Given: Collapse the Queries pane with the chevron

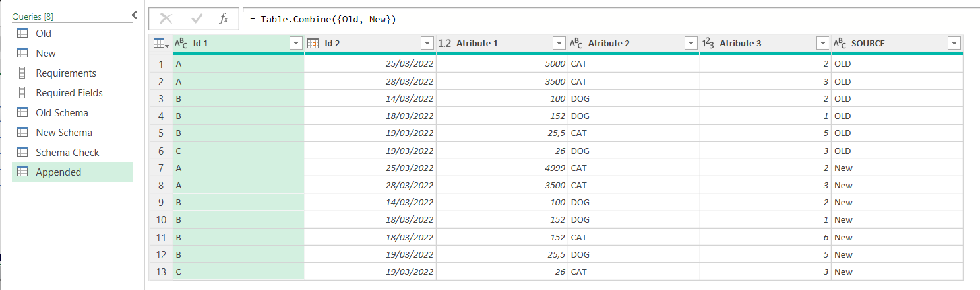Looking at the screenshot, I should pyautogui.click(x=135, y=15).
